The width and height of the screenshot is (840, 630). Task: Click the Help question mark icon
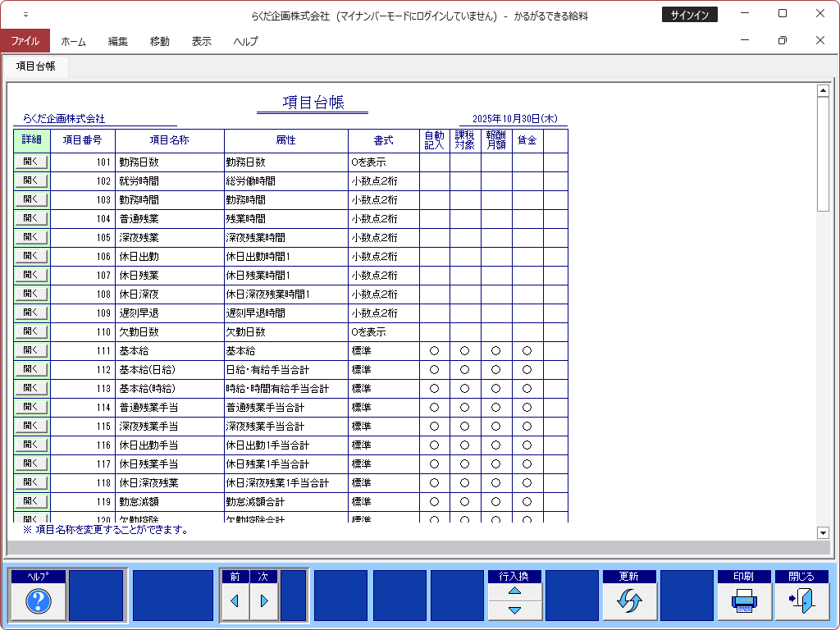pos(39,601)
